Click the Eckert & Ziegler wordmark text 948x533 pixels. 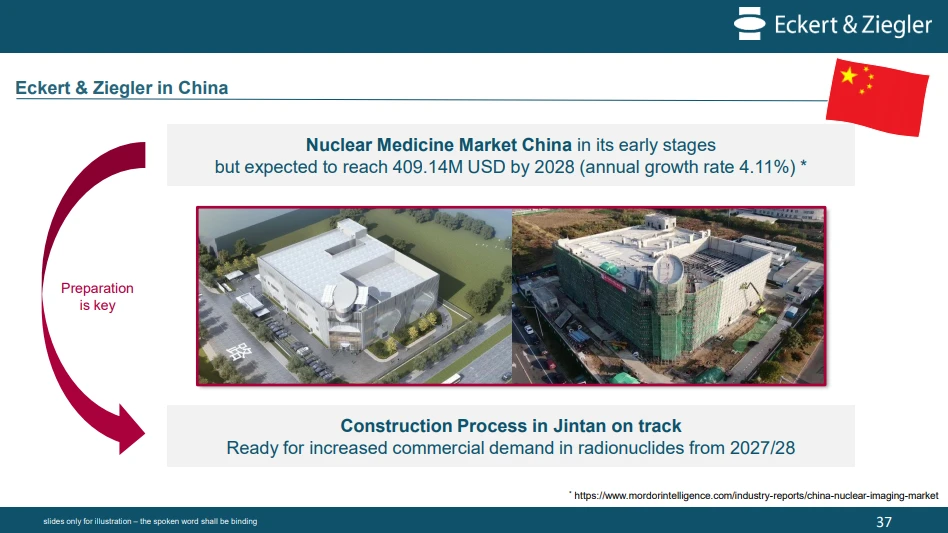pyautogui.click(x=853, y=25)
